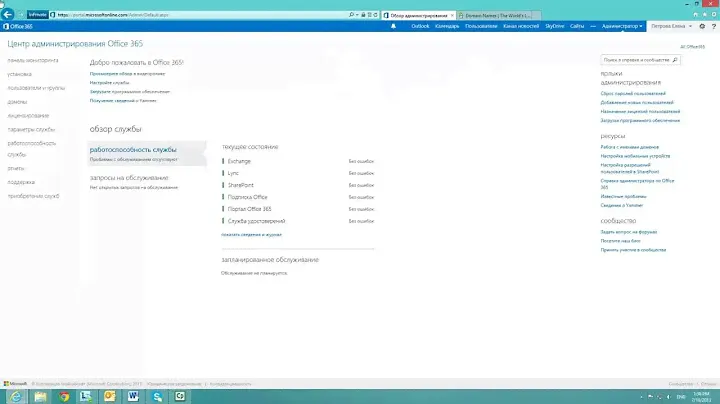Click the Office 365 logo in header
The image size is (720, 404).
[x=17, y=27]
